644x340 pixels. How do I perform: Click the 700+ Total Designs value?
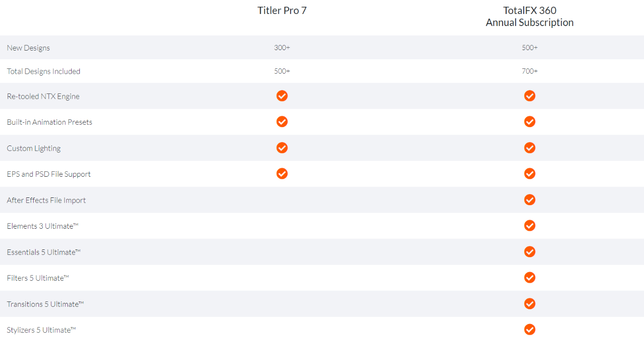coord(530,71)
